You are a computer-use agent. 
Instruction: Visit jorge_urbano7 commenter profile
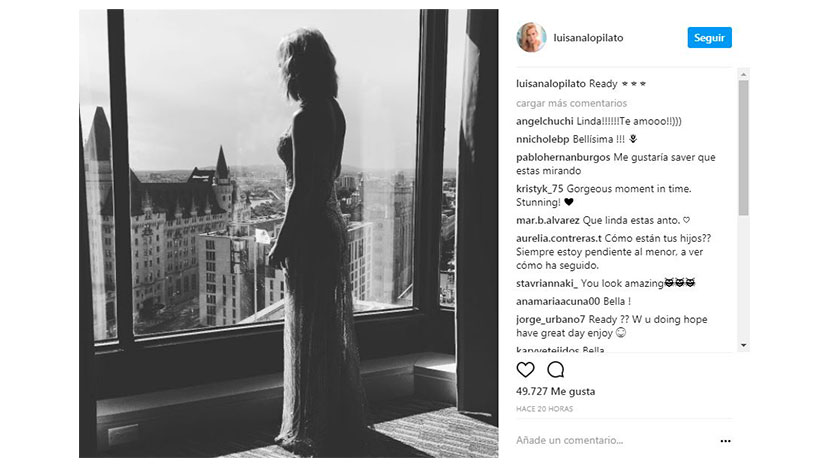pyautogui.click(x=551, y=319)
